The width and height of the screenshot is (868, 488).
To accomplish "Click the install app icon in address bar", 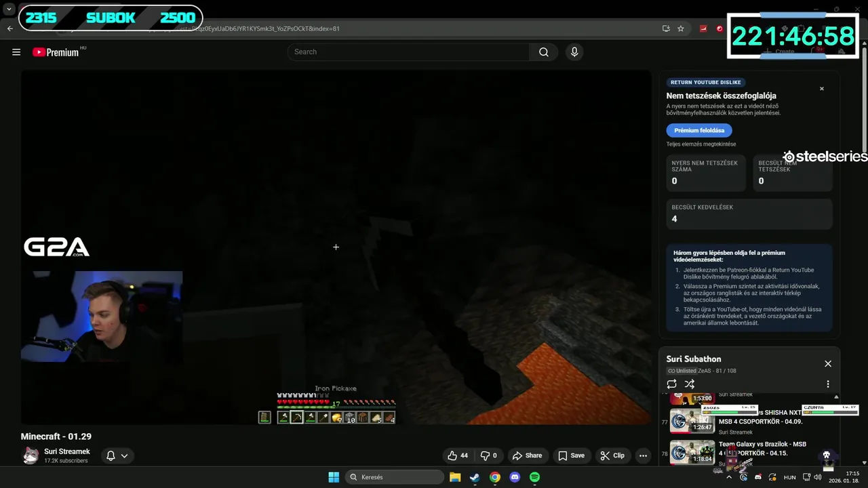I will coord(666,28).
